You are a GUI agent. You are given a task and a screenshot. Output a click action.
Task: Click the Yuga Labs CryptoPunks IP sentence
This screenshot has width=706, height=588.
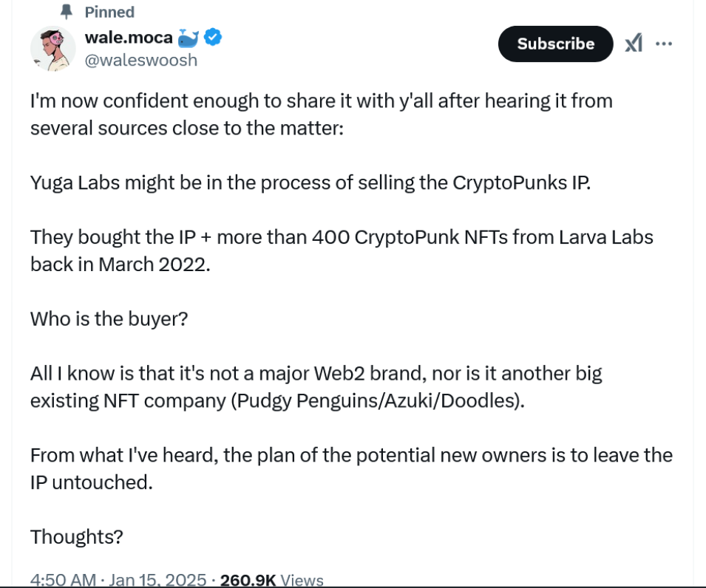[x=310, y=182]
